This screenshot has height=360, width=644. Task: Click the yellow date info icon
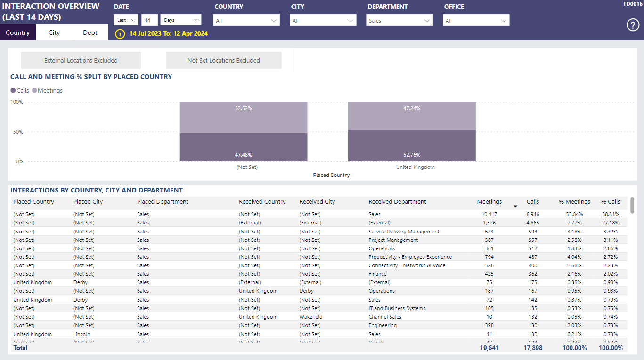tap(120, 34)
